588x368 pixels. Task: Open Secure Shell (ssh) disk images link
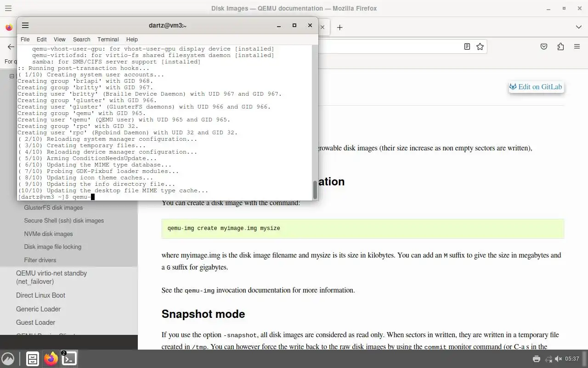64,220
